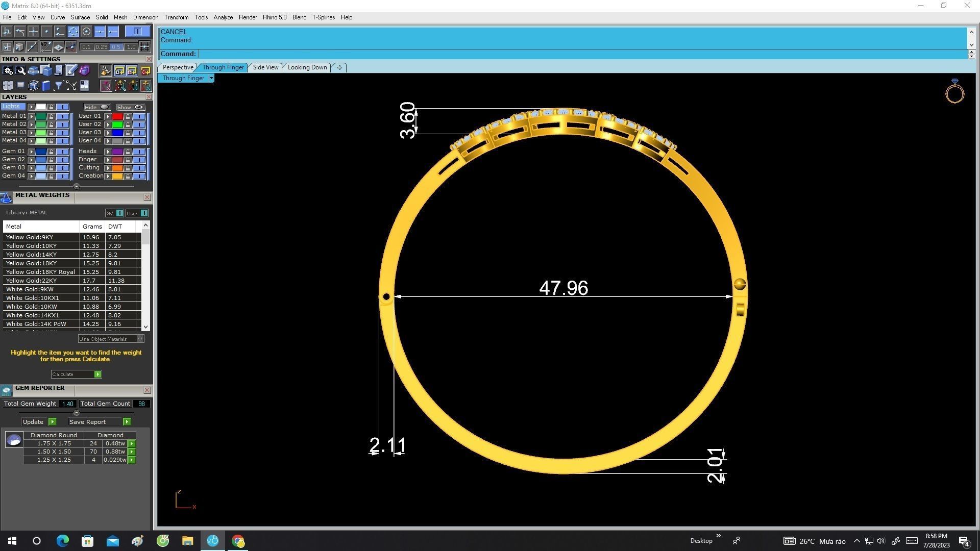Click the Gem Reporter panel icon
The width and height of the screenshot is (980, 551).
[6, 390]
